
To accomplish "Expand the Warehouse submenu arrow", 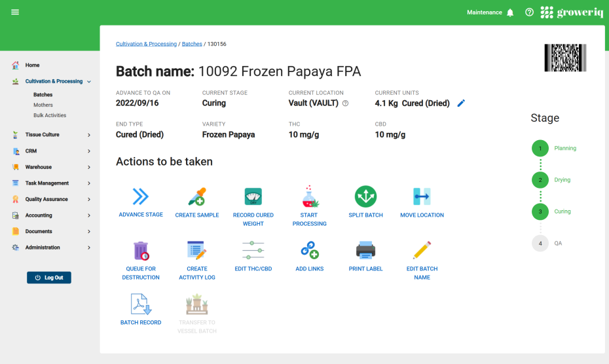I will 89,167.
